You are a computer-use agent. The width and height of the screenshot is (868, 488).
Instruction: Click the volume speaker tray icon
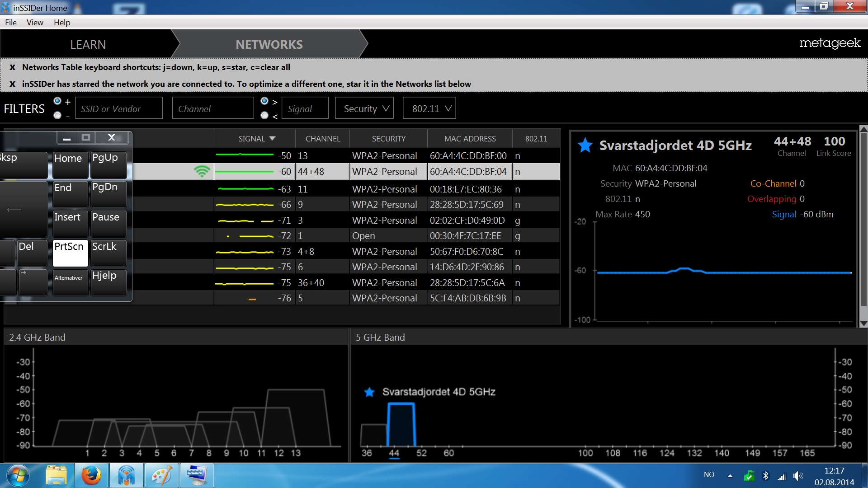tap(798, 476)
